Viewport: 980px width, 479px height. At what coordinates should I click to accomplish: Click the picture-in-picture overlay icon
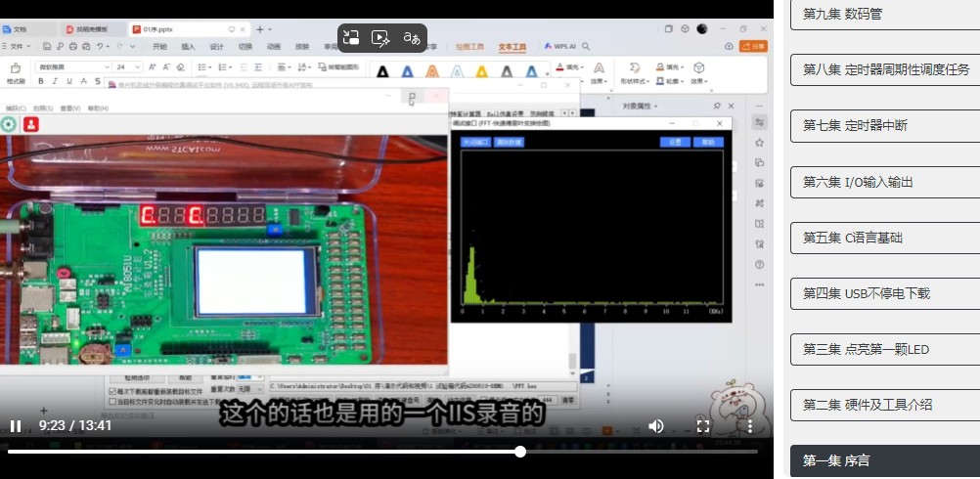pos(352,37)
